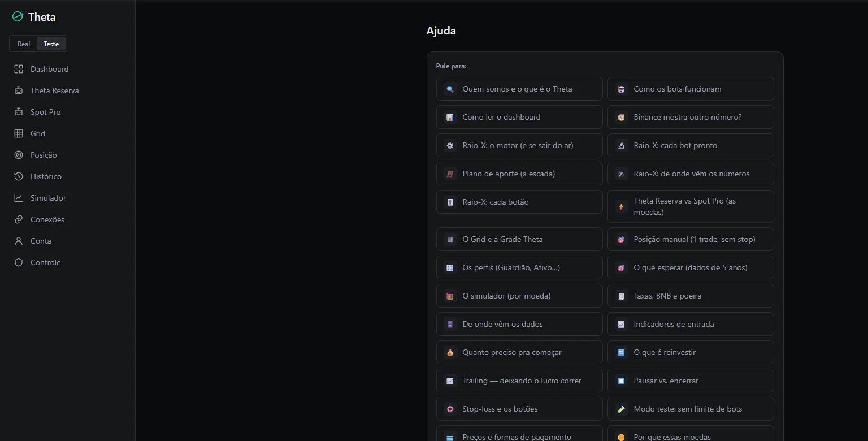Jump to Raio-X: cada botão
Screen dimensions: 868x441
(519, 202)
